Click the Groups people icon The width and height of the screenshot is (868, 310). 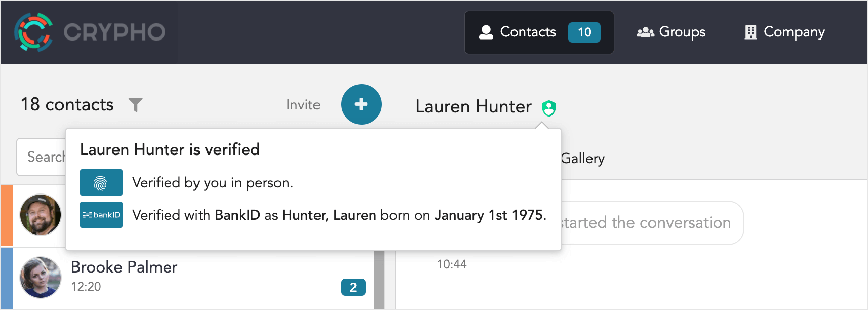(x=646, y=32)
